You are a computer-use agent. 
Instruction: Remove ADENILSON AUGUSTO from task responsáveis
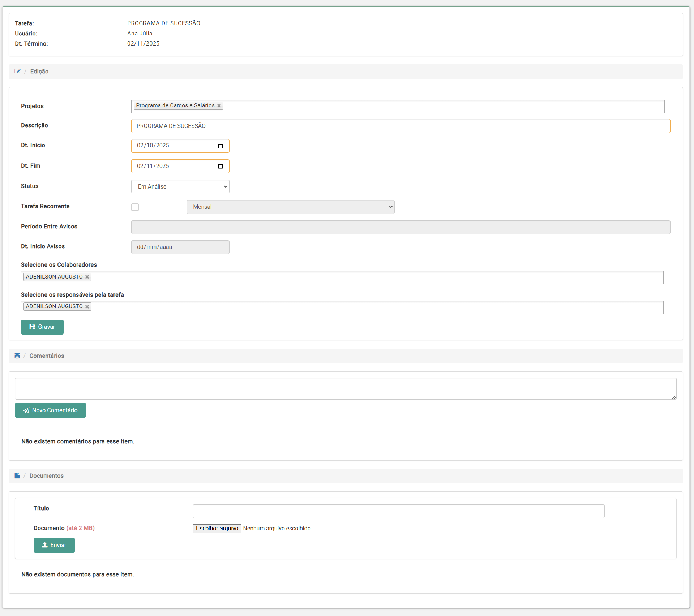(x=87, y=307)
